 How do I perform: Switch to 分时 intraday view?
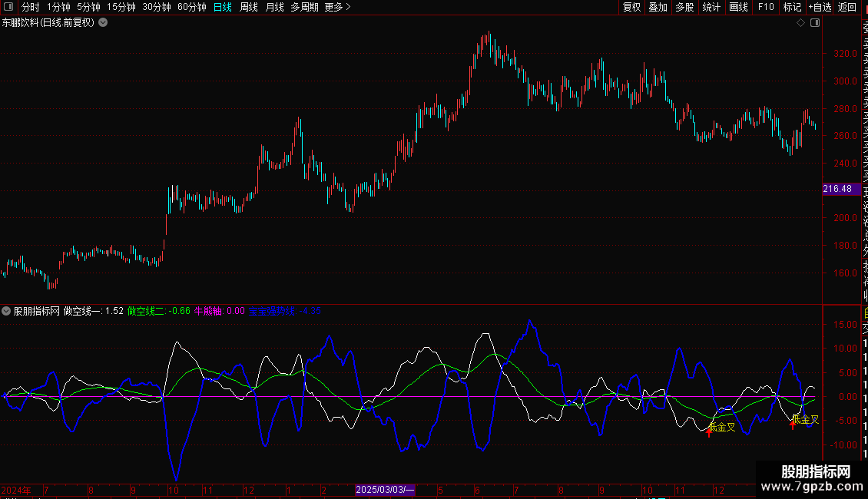(30, 7)
